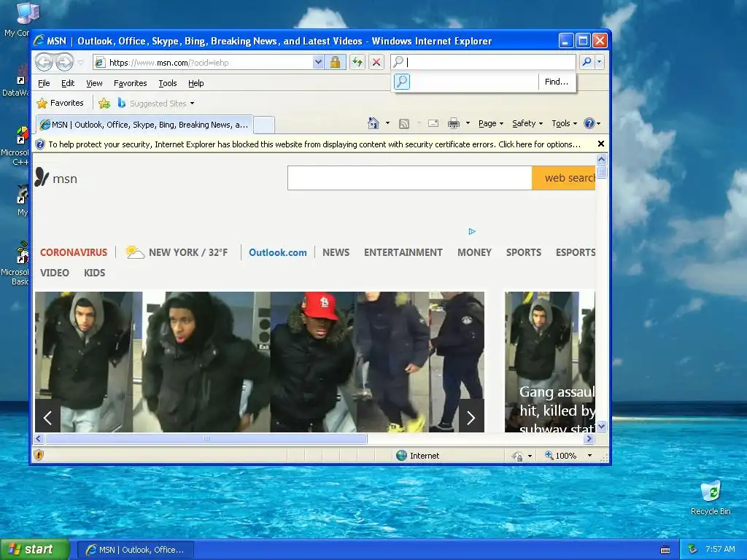
Task: Open search provider options dropdown arrow
Action: 600,62
